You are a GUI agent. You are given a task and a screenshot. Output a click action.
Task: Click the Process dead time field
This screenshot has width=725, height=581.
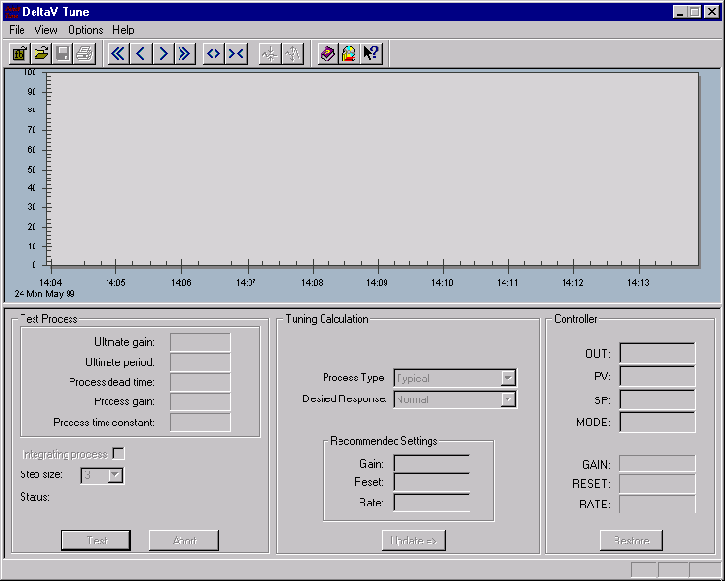200,382
